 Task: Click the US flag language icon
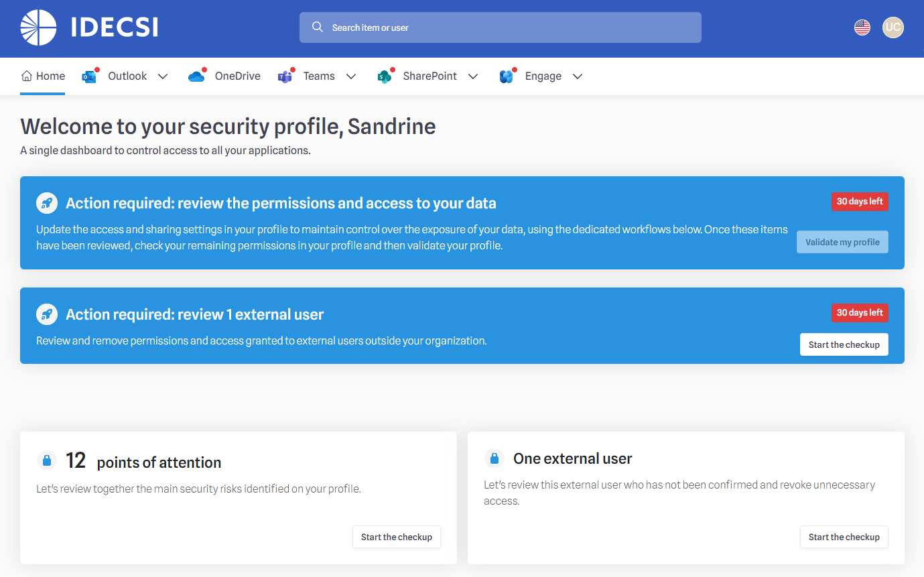click(x=862, y=27)
